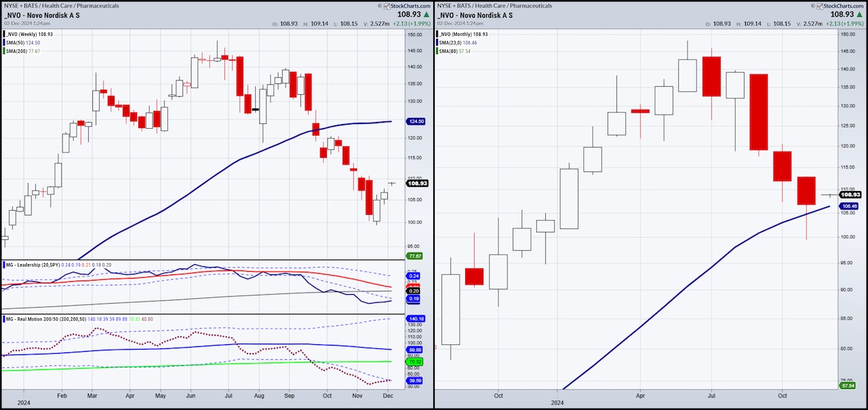Click the black _NVO (Weekly) legend swatch
Screen dimensions: 868x410
(4, 33)
